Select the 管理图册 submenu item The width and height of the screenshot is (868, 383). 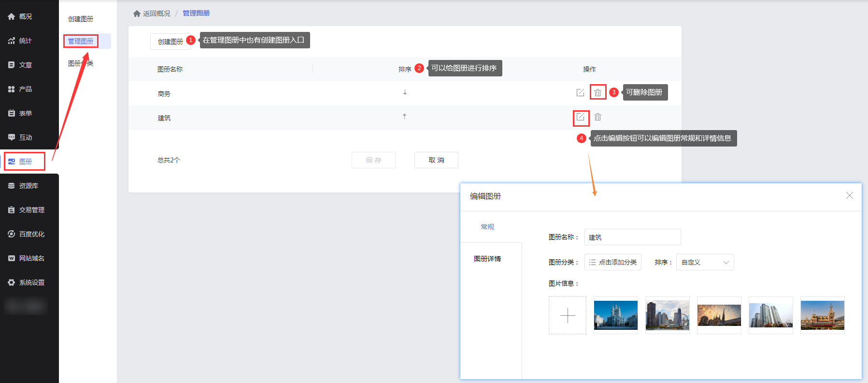[81, 41]
